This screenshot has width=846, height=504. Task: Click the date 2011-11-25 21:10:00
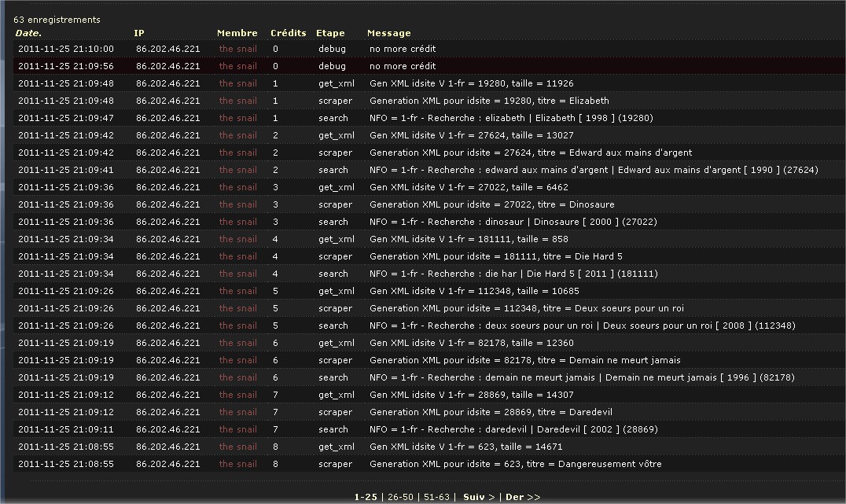point(66,49)
